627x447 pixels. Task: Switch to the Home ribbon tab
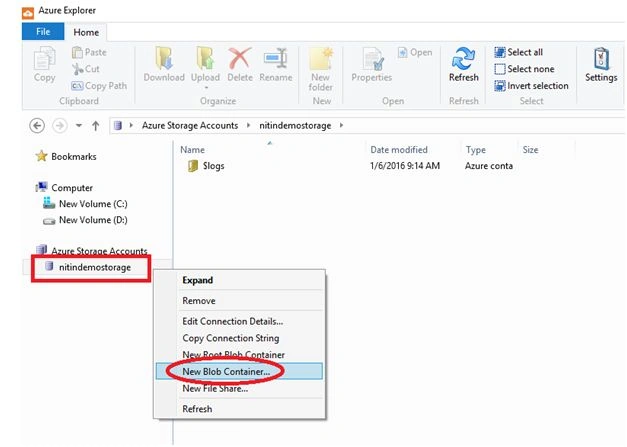pyautogui.click(x=86, y=32)
